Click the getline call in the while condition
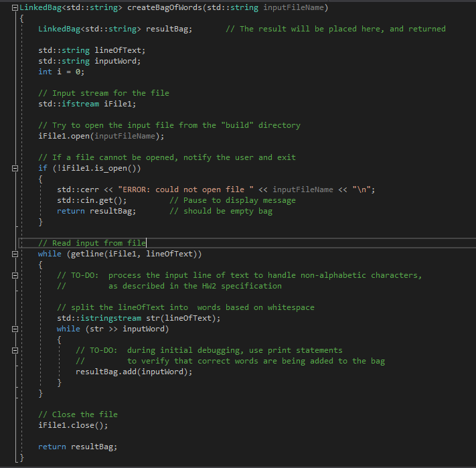This screenshot has height=468, width=476. (134, 254)
